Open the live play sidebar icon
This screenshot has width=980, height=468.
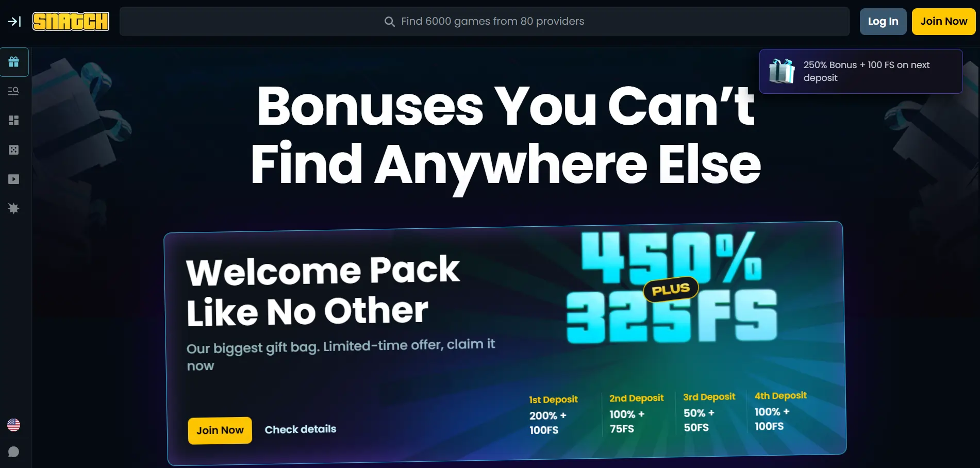point(14,179)
